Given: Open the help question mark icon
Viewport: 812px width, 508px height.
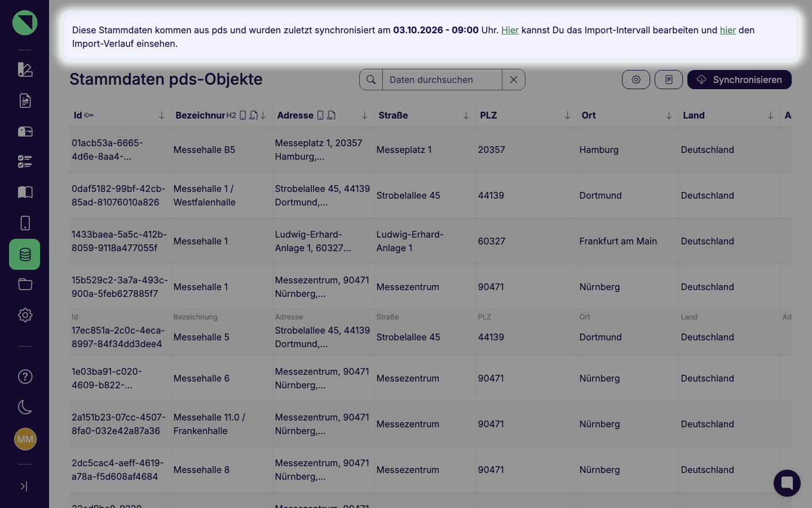Looking at the screenshot, I should point(25,376).
